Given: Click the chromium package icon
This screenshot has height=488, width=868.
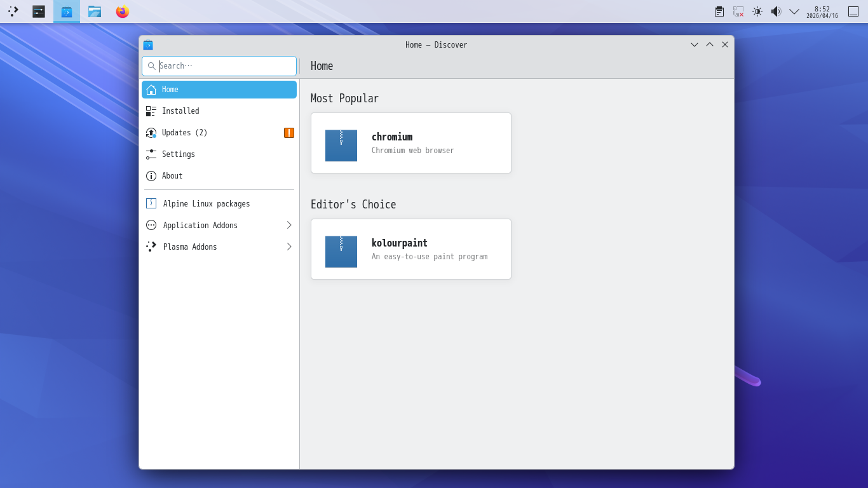Looking at the screenshot, I should (341, 146).
